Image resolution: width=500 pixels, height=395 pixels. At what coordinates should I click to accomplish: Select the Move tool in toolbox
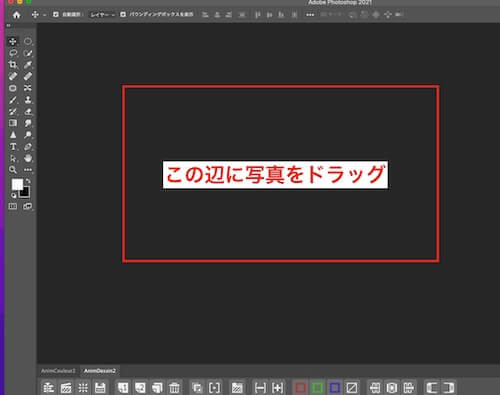[x=13, y=41]
